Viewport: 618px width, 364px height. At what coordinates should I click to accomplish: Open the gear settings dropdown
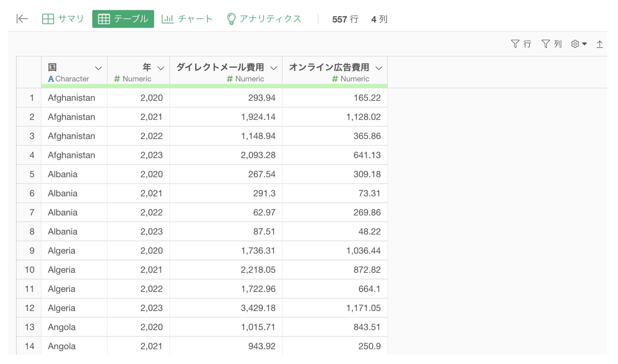click(579, 44)
